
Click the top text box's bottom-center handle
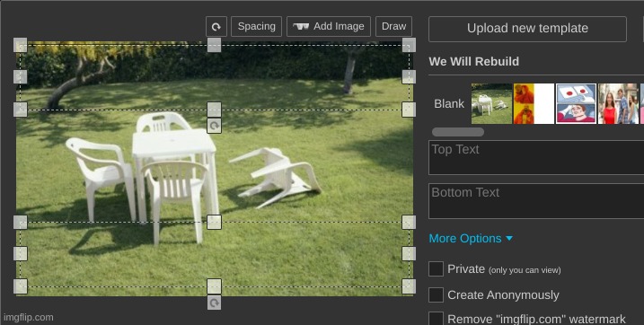tap(214, 110)
